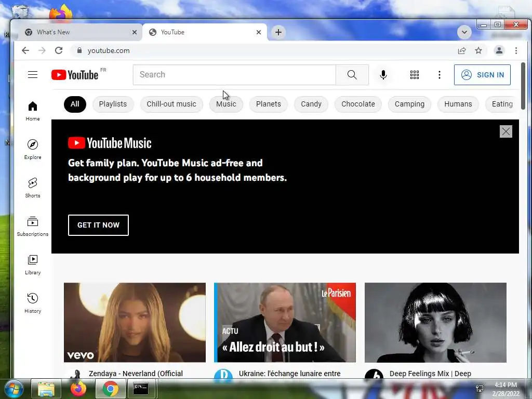Click the search magnifier button

pos(352,75)
